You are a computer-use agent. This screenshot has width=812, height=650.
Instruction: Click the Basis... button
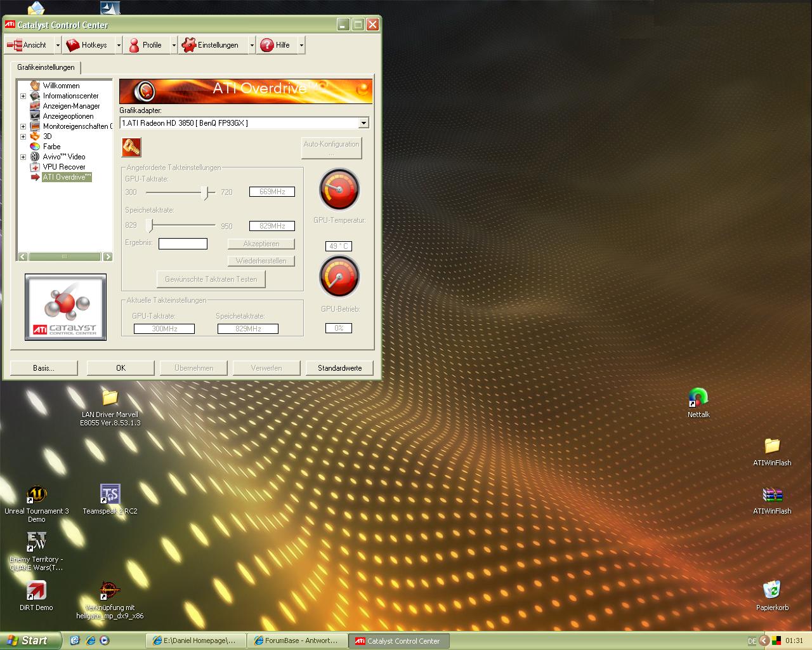44,368
